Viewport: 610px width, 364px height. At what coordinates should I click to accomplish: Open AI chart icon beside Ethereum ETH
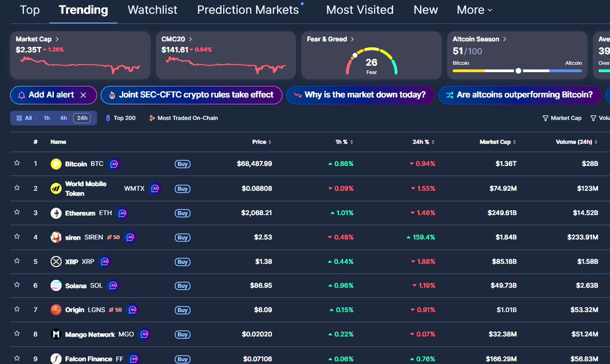[122, 213]
